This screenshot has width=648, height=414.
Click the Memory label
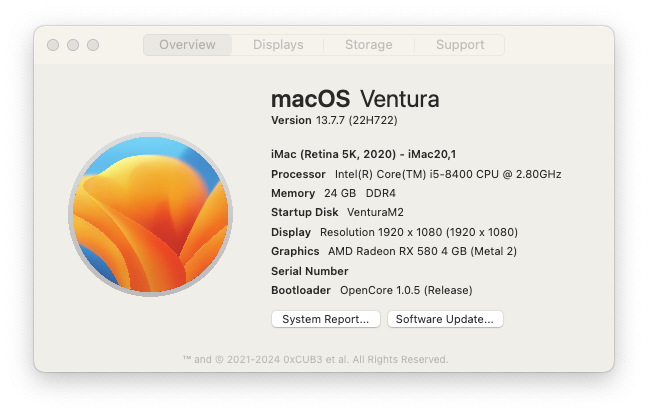(293, 193)
